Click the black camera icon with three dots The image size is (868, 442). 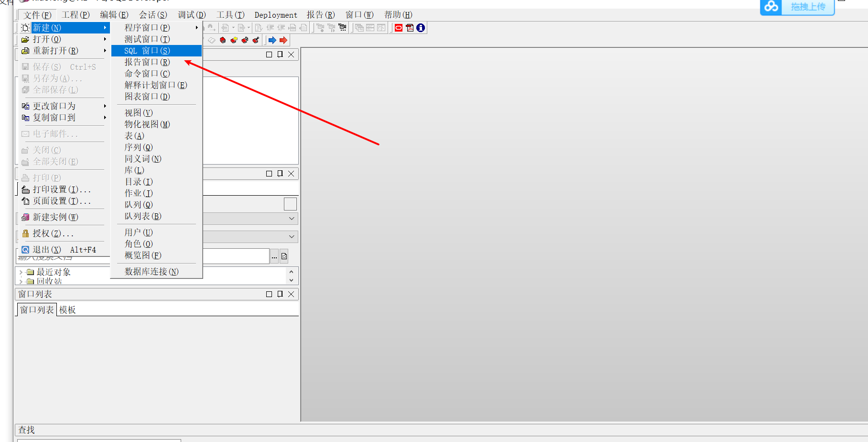click(x=343, y=28)
